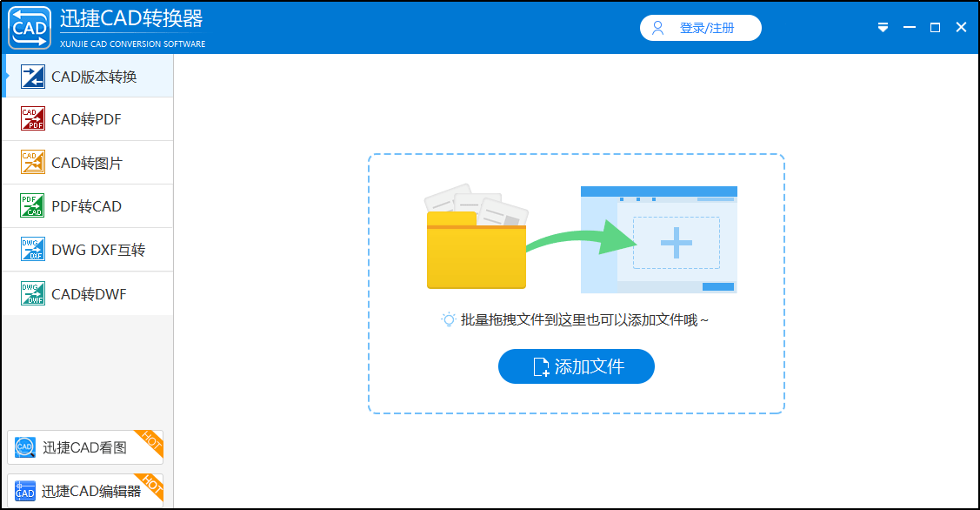Image resolution: width=980 pixels, height=510 pixels.
Task: Open the title bar dropdown arrow menu
Action: (883, 27)
